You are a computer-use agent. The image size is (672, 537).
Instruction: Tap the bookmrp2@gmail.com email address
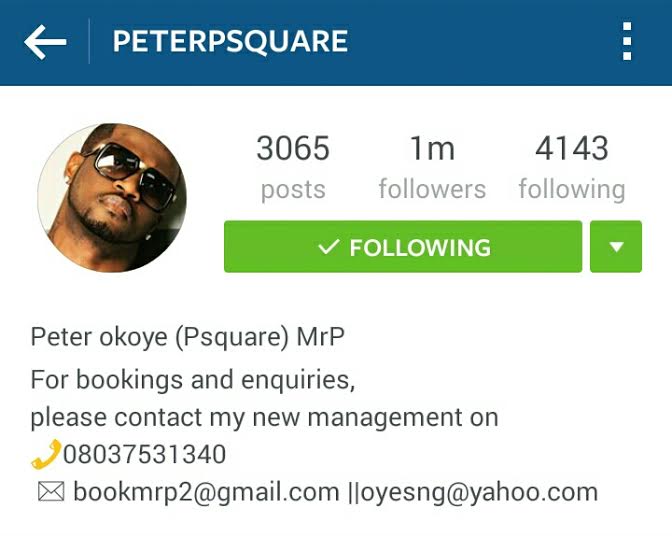point(206,492)
